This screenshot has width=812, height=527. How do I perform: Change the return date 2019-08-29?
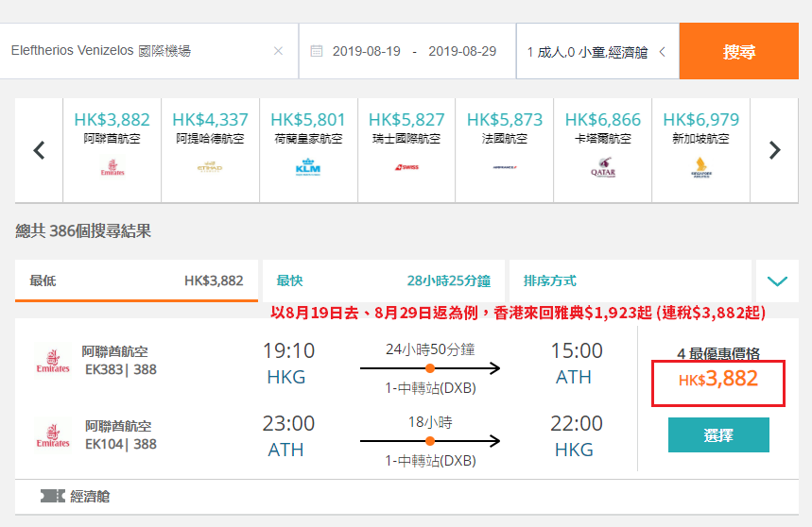462,51
